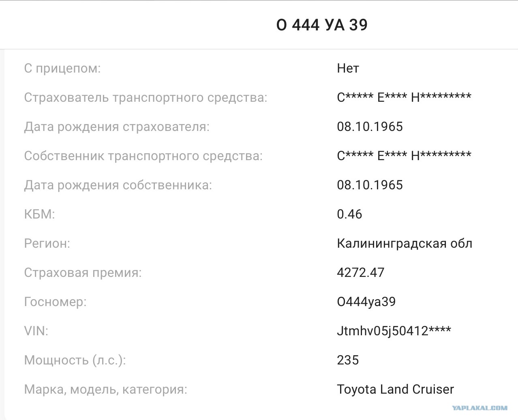This screenshot has width=518, height=420.
Task: Select the VIN value Jtmhv05j50412****
Action: [394, 331]
